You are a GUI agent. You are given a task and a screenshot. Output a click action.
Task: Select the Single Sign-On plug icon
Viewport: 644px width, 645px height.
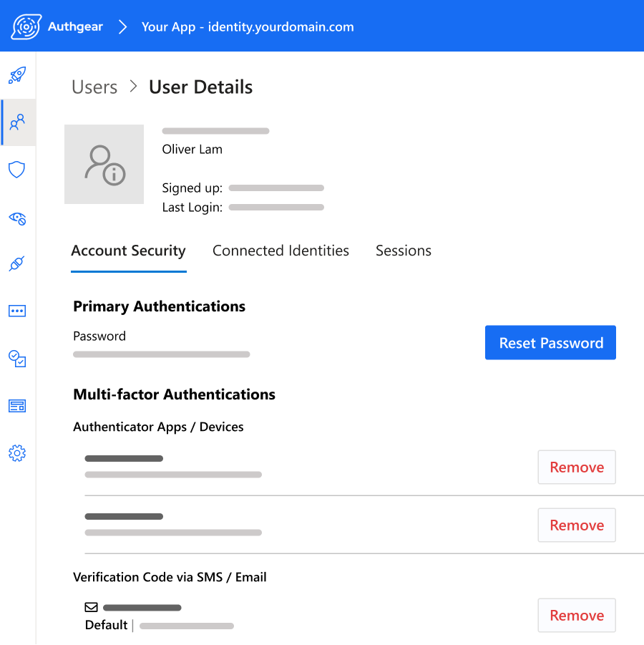click(17, 264)
